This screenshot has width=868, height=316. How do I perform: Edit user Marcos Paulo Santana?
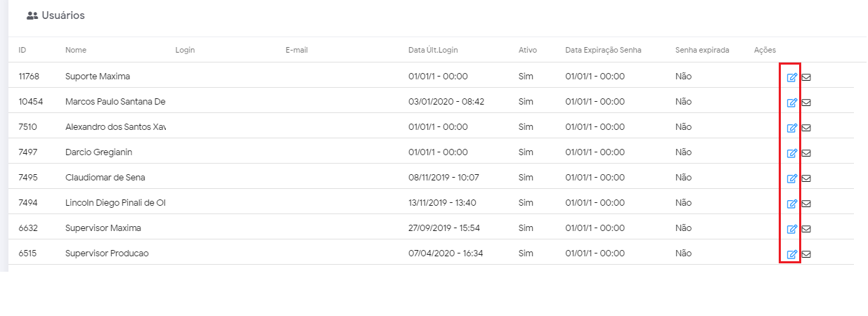point(791,103)
